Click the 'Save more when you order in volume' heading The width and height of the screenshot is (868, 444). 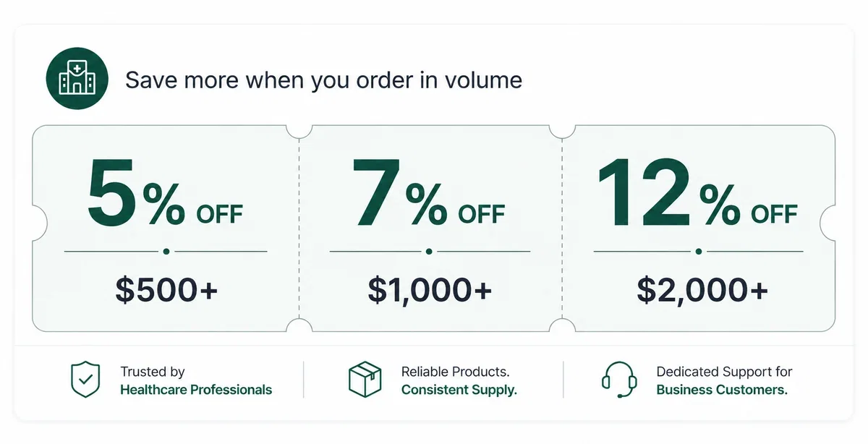pyautogui.click(x=323, y=79)
